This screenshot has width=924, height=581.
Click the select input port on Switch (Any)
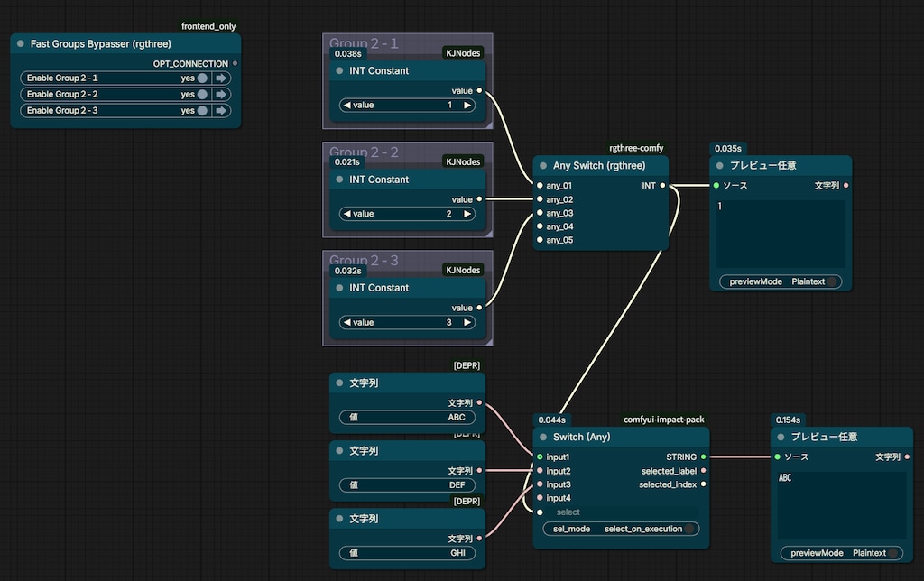[x=540, y=512]
